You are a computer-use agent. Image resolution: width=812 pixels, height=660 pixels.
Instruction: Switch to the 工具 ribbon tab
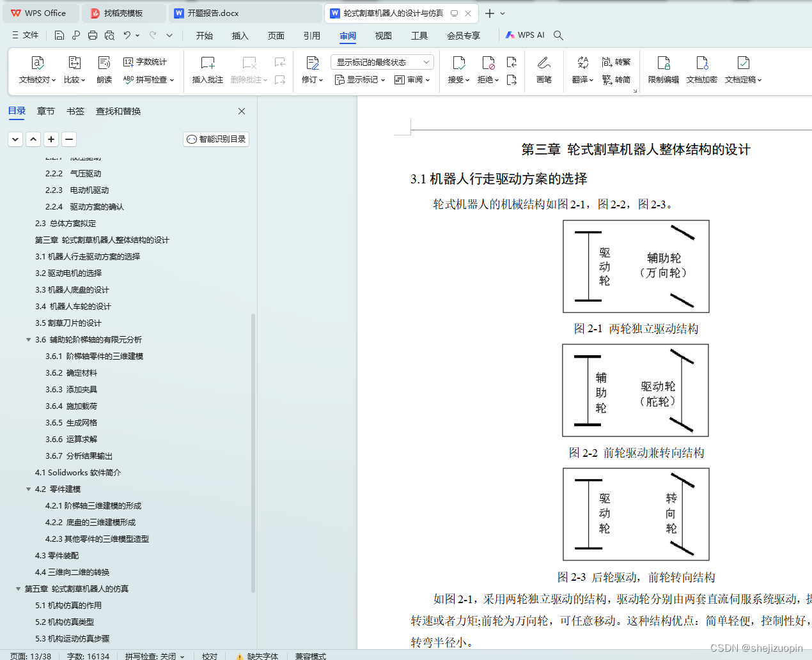pos(419,36)
